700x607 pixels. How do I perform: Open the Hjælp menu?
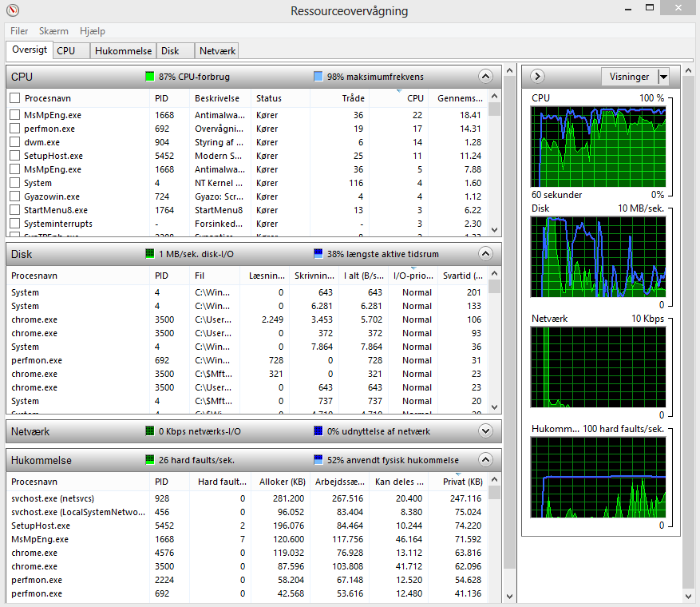point(93,31)
